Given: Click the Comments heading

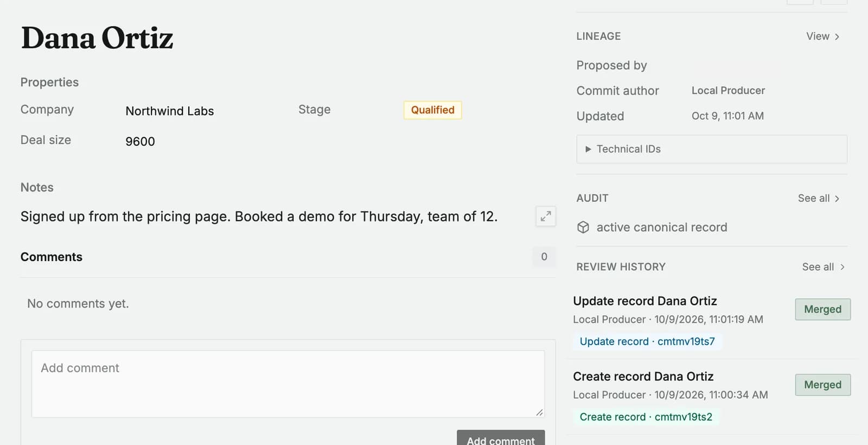Looking at the screenshot, I should 52,257.
